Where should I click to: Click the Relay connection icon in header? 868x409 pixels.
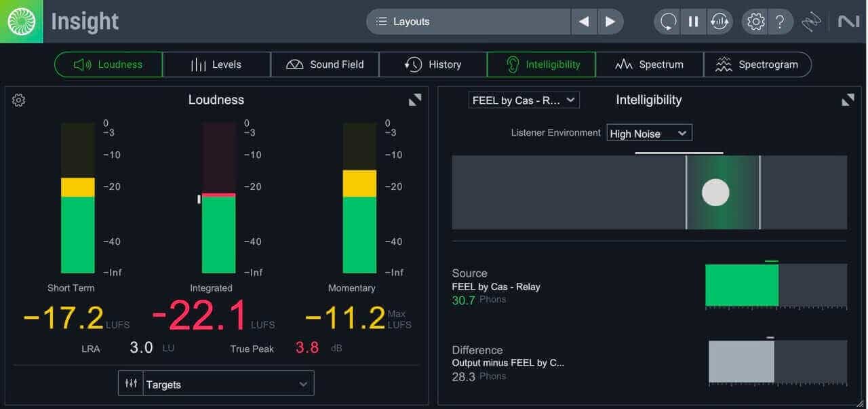coord(811,22)
